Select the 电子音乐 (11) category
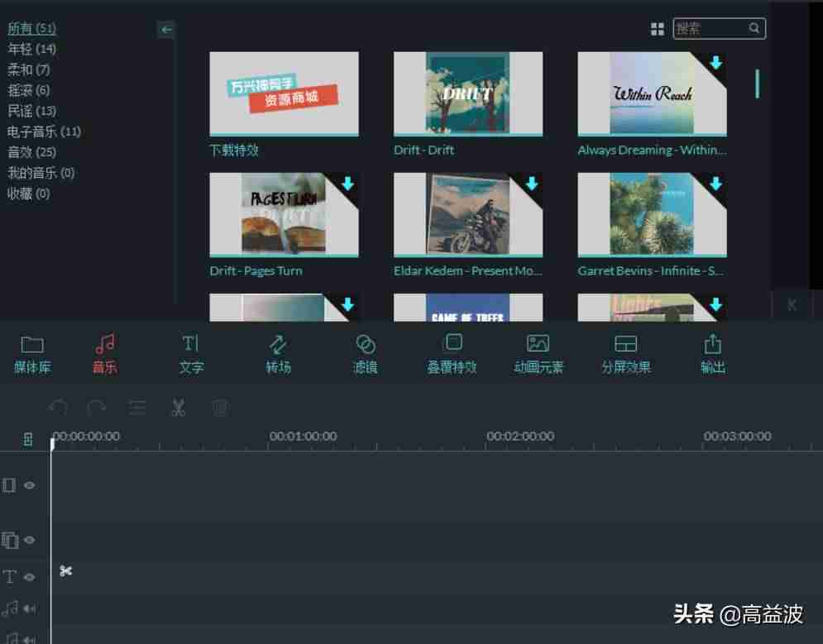The width and height of the screenshot is (823, 644). click(44, 131)
